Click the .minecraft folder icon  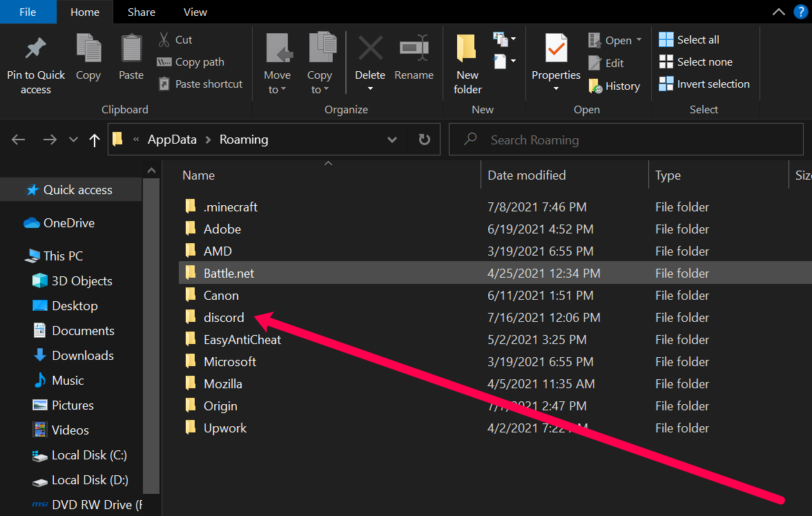pos(191,206)
